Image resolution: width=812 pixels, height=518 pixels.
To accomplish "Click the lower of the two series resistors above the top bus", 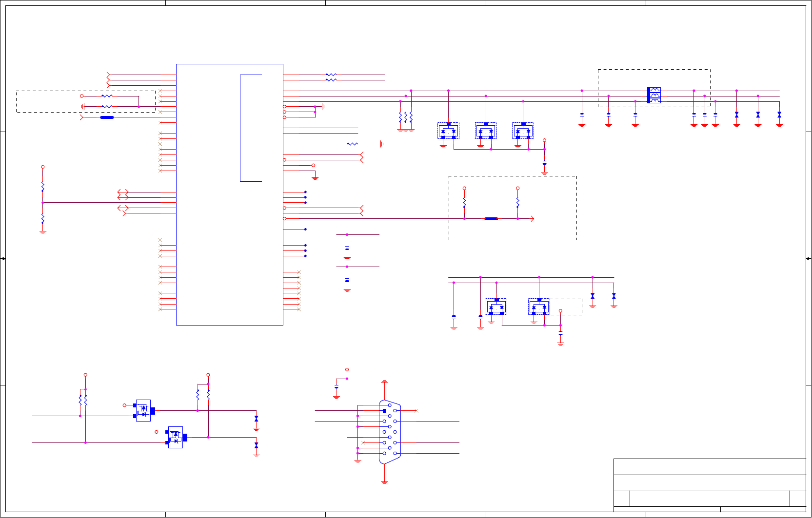I will (x=331, y=80).
